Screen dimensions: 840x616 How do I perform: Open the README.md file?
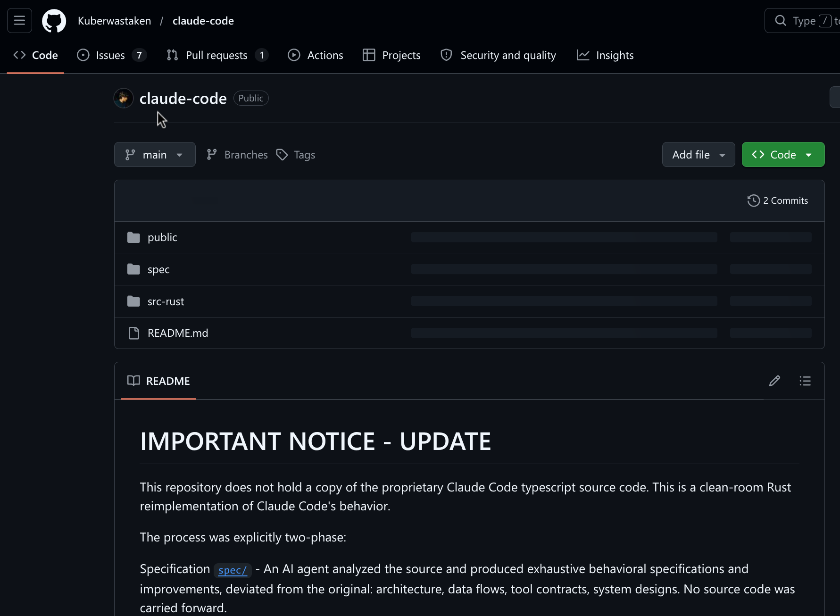click(178, 333)
